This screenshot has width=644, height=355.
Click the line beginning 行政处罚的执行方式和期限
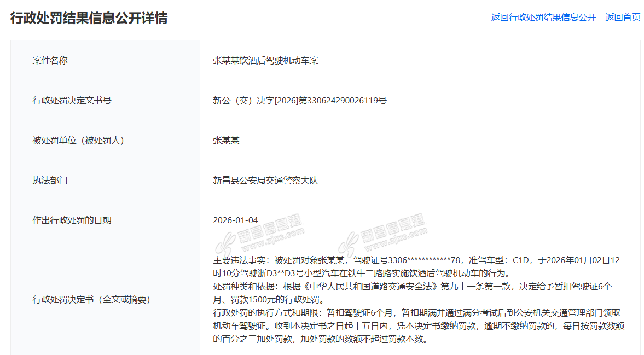pyautogui.click(x=416, y=313)
